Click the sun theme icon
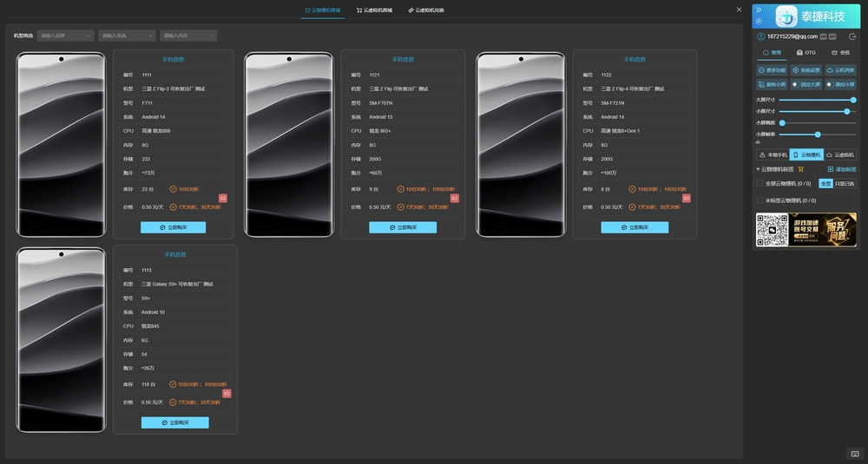 coord(759,22)
